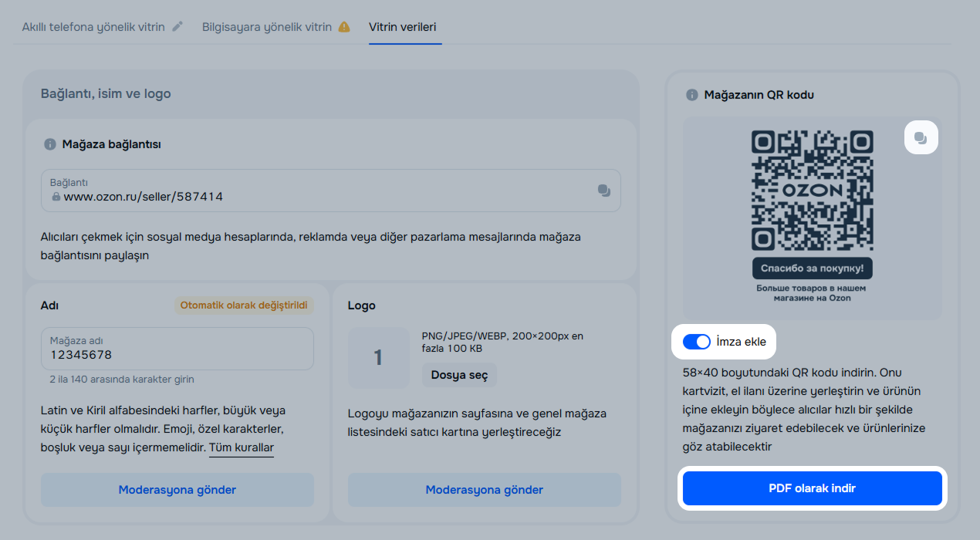Open the Akıllı telefona yönelik vitrin tab

coord(93,27)
